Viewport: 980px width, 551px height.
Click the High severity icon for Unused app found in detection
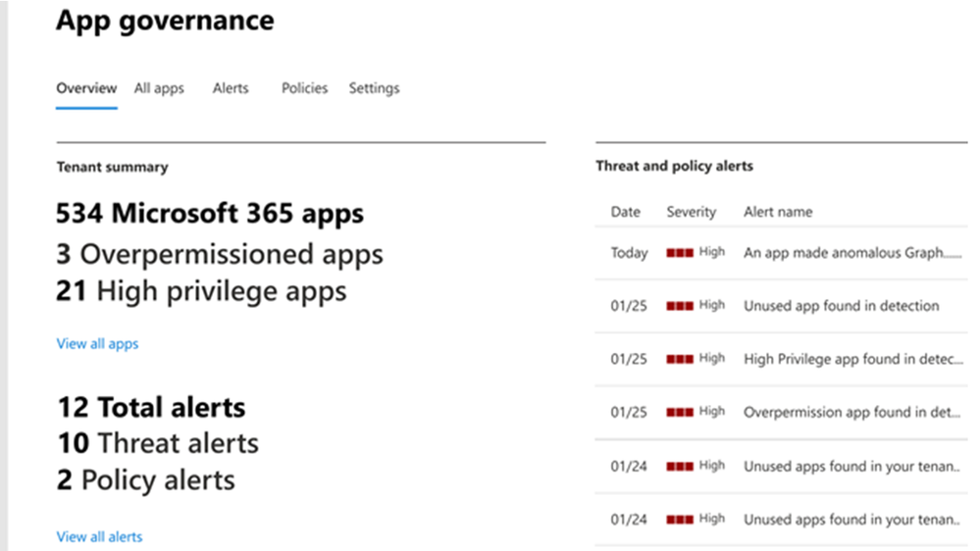[680, 306]
